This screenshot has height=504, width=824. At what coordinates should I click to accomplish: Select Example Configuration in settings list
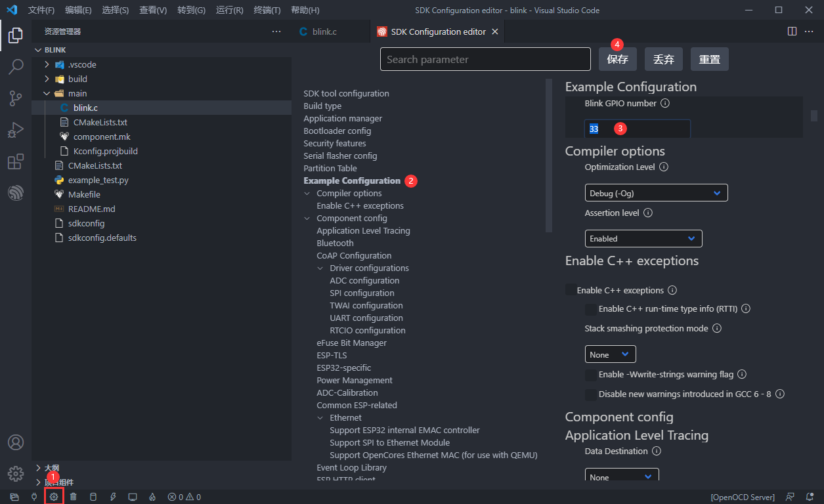click(x=352, y=181)
